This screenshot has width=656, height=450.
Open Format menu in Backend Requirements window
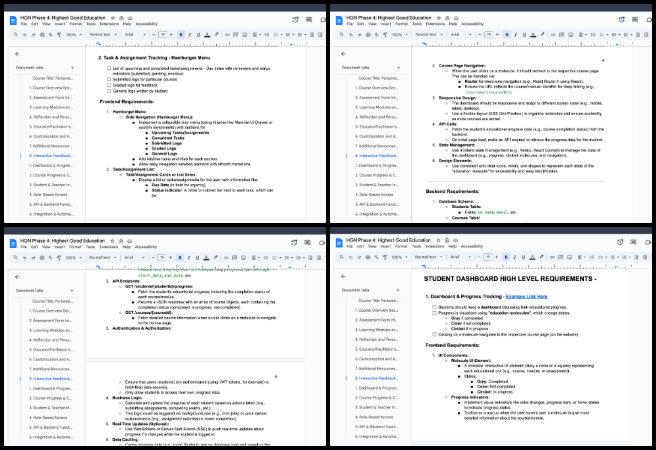401,24
